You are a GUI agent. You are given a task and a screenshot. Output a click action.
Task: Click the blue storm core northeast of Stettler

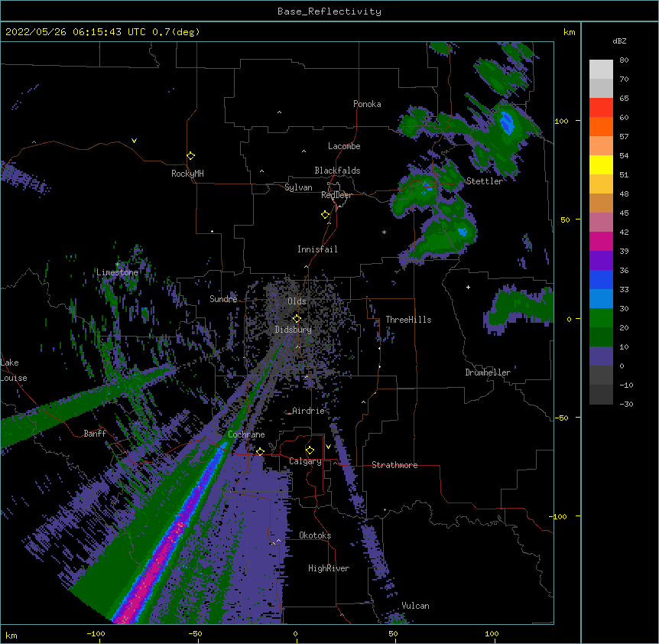tap(507, 122)
